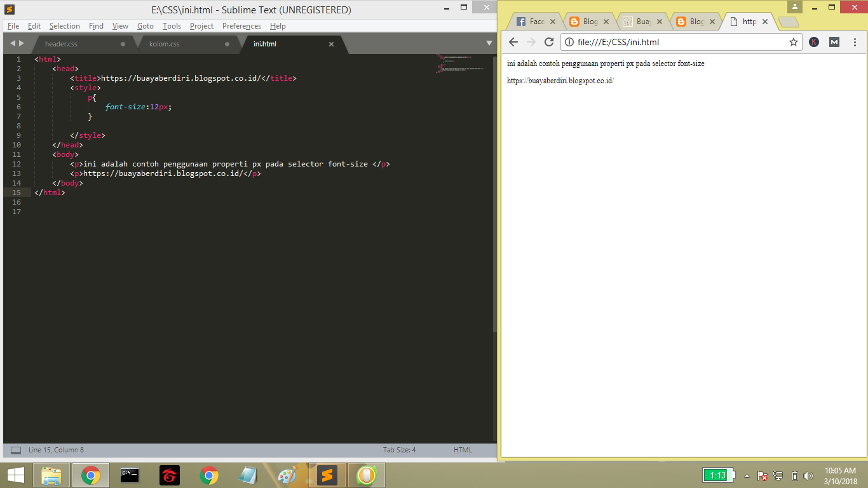
Task: Open Paint from the taskbar
Action: [x=287, y=475]
